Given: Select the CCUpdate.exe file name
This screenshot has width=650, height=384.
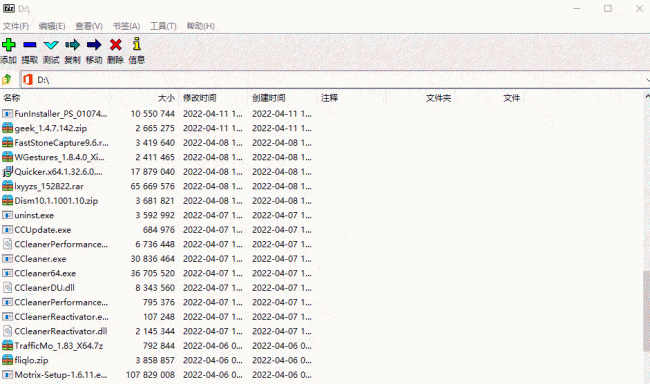Looking at the screenshot, I should pos(43,230).
